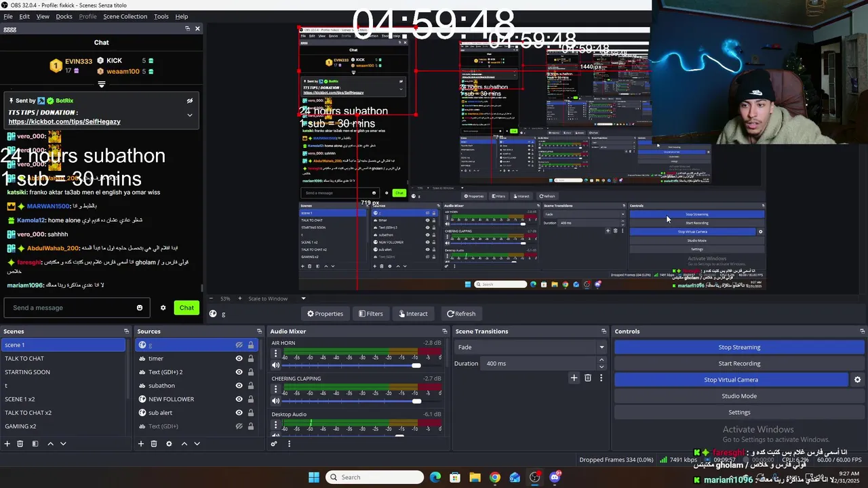Open the Tools menu
The width and height of the screenshot is (868, 488).
tap(161, 16)
